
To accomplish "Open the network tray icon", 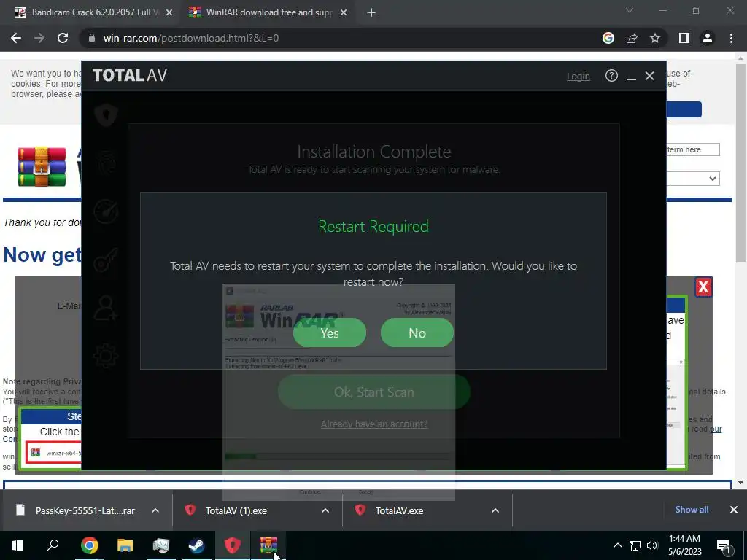I will point(635,545).
